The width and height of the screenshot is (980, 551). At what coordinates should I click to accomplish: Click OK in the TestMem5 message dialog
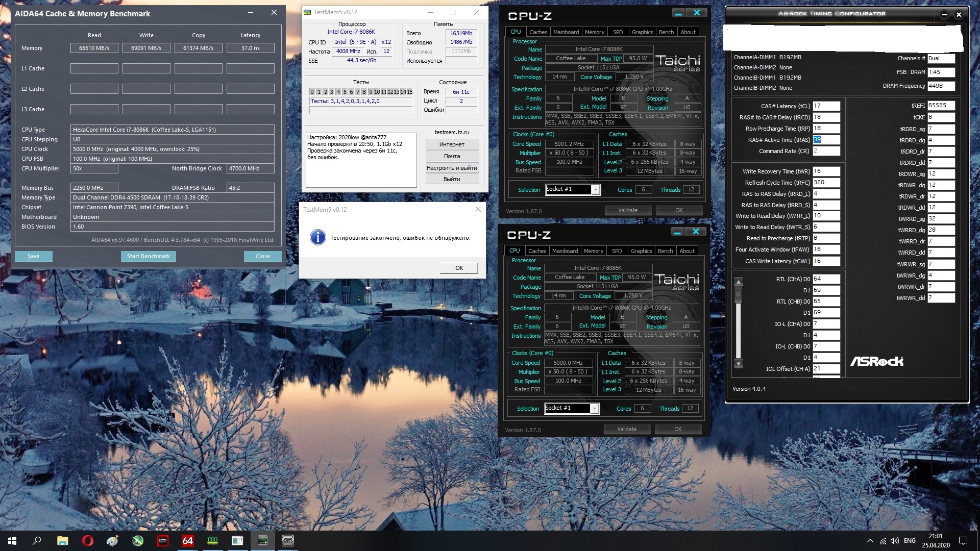coord(458,268)
